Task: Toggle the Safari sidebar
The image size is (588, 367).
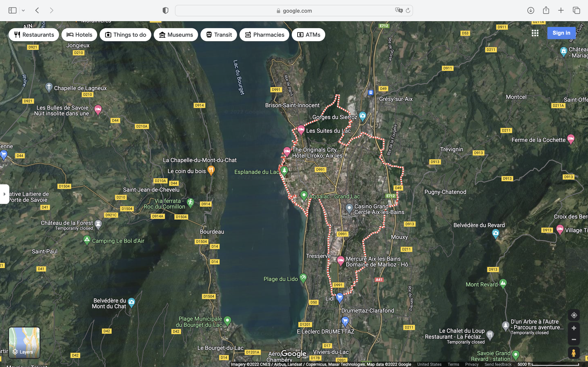Action: click(x=12, y=10)
